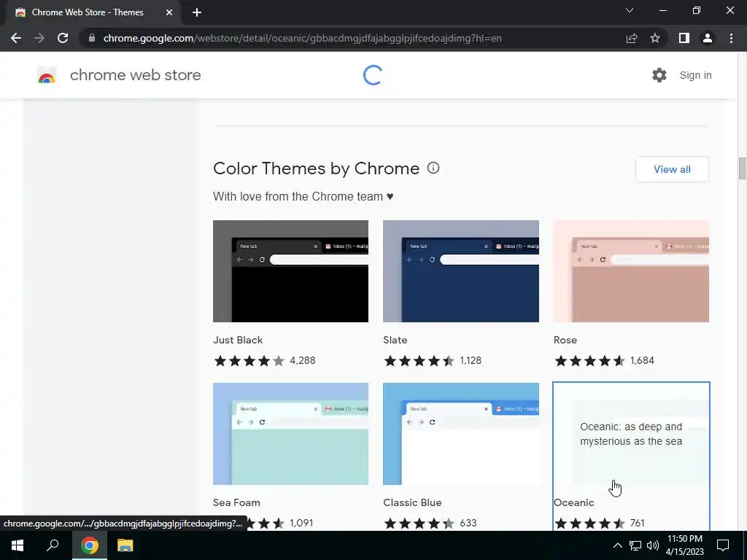
Task: Open the Rose theme thumbnail
Action: click(x=631, y=271)
